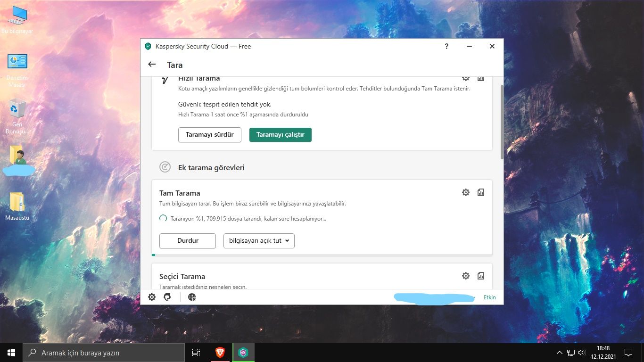Show hidden system tray icons
This screenshot has height=362, width=644.
click(x=560, y=353)
